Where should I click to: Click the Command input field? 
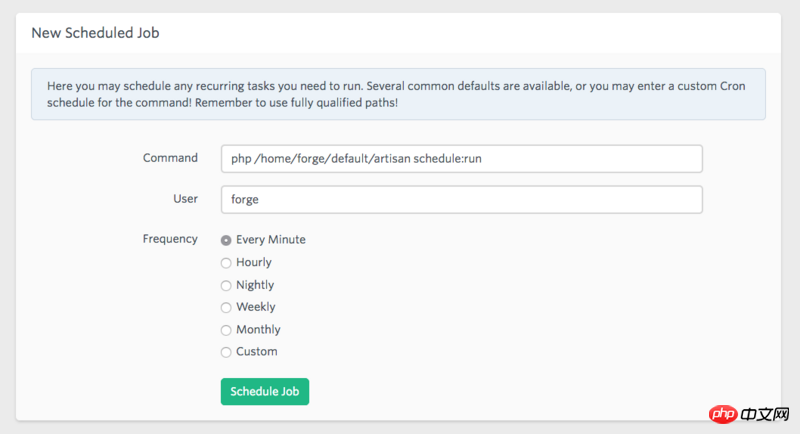click(x=461, y=159)
